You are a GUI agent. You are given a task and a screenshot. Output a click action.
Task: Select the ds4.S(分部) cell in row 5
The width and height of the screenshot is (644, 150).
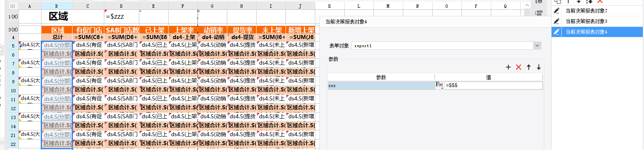pos(57,45)
